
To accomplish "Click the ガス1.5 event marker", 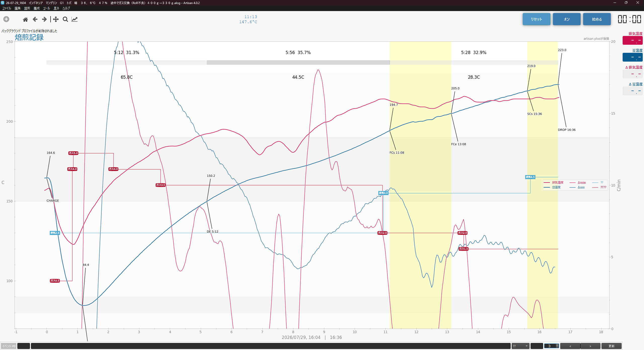I will click(x=463, y=249).
